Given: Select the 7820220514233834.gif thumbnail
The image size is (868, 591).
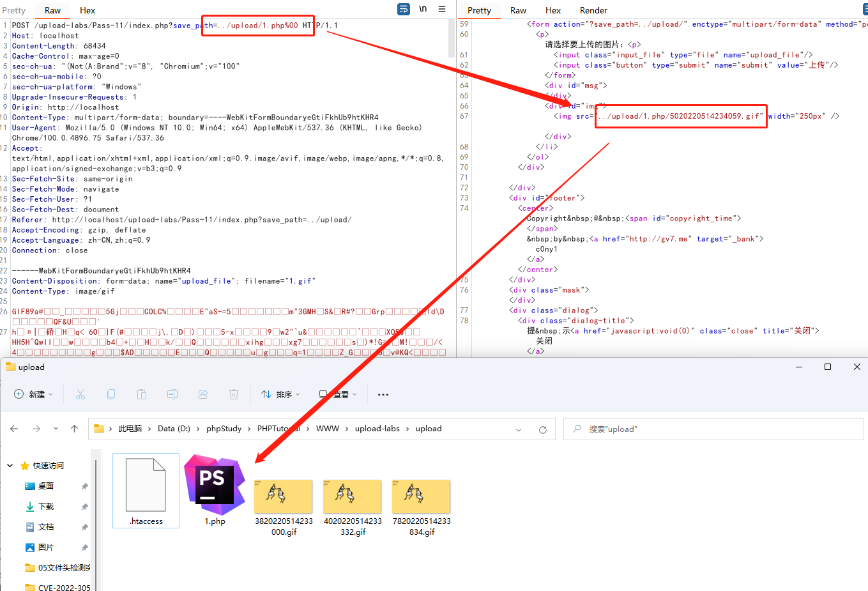Looking at the screenshot, I should tap(422, 496).
